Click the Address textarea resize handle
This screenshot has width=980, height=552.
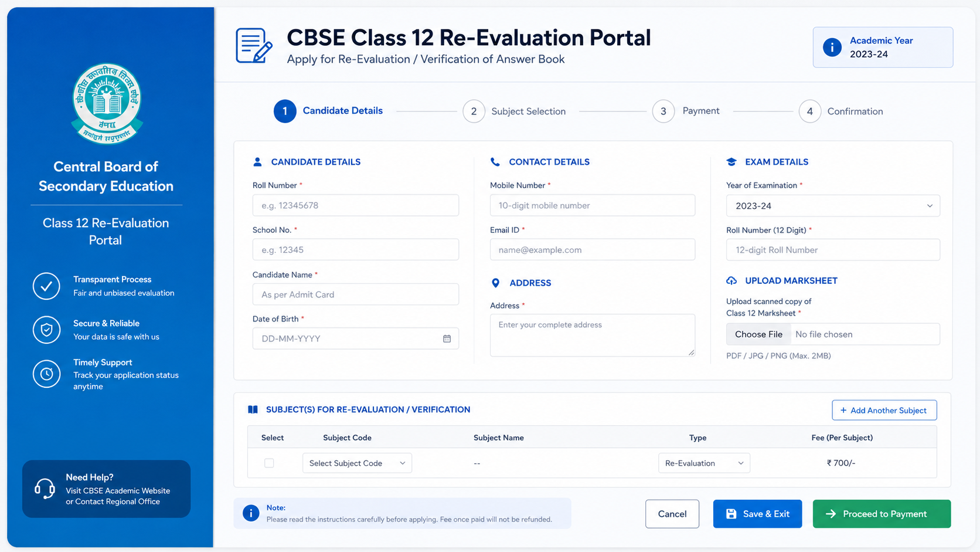click(691, 353)
